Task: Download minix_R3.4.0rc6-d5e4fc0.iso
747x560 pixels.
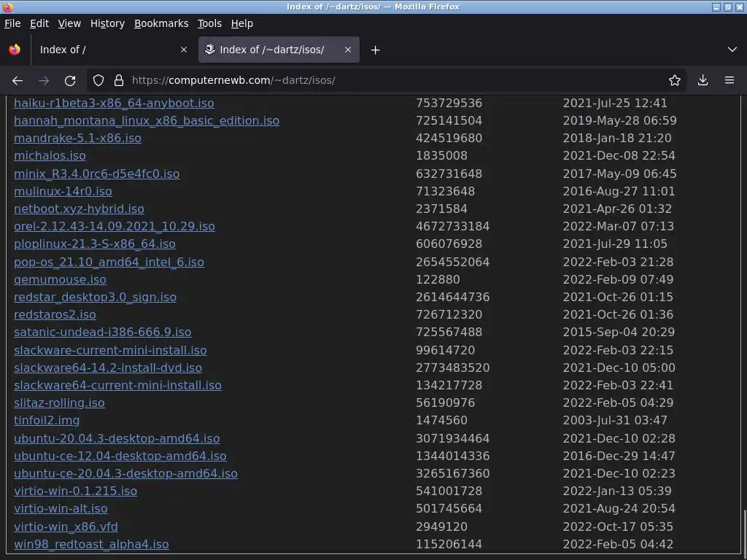Action: 97,174
